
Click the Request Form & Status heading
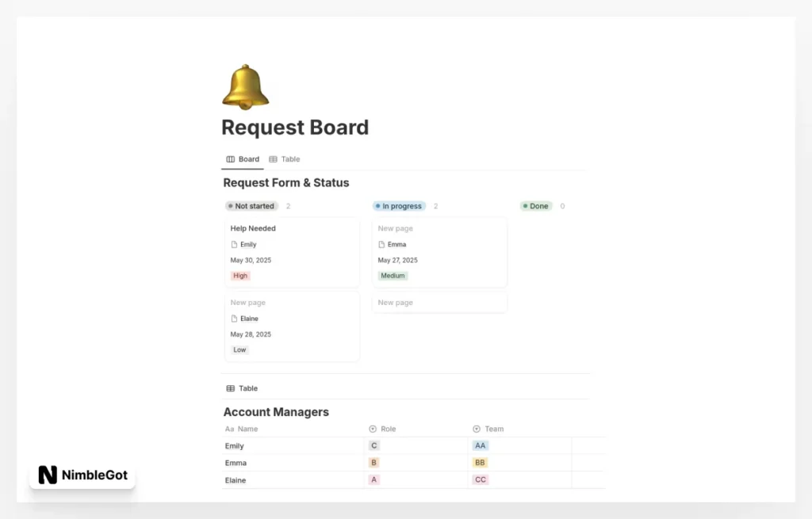tap(285, 183)
